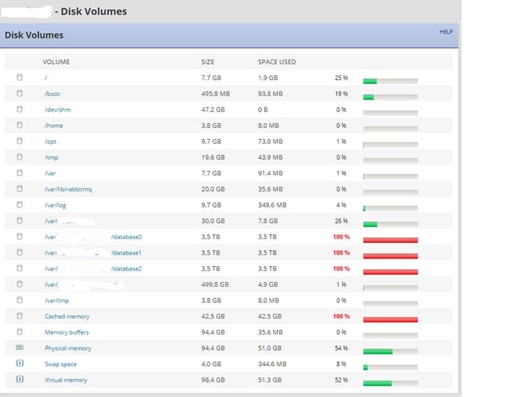Screen dimensions: 532x397
Task: Open the Virtual memory link
Action: point(66,380)
